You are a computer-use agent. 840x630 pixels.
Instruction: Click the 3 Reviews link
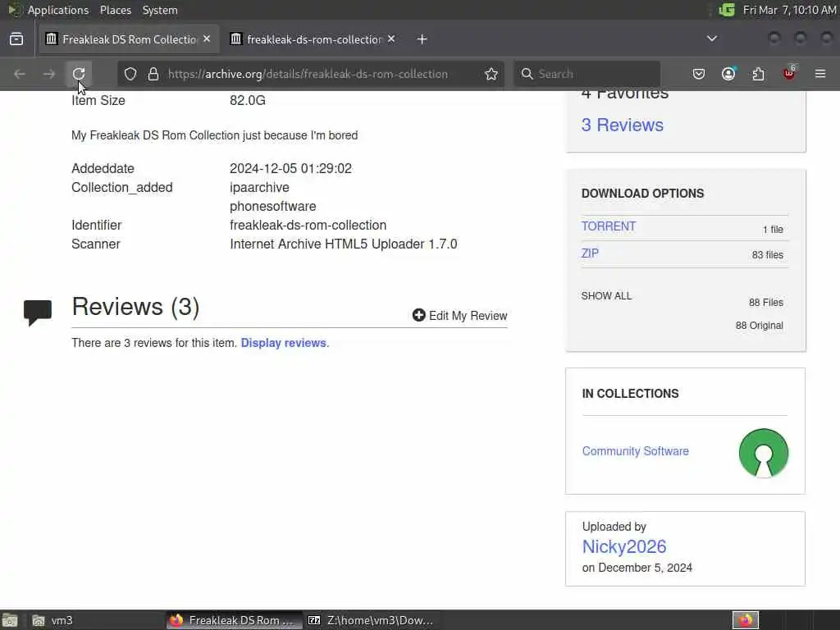(x=622, y=125)
